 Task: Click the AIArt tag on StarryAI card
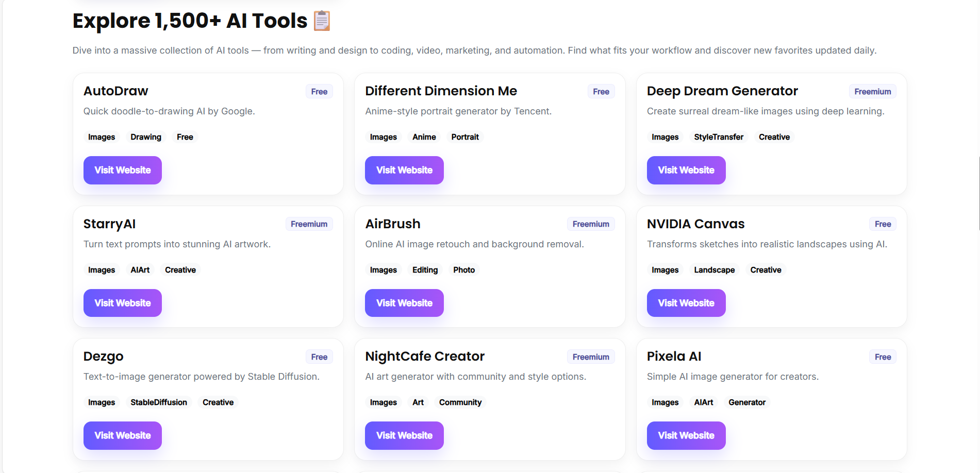[x=140, y=269]
